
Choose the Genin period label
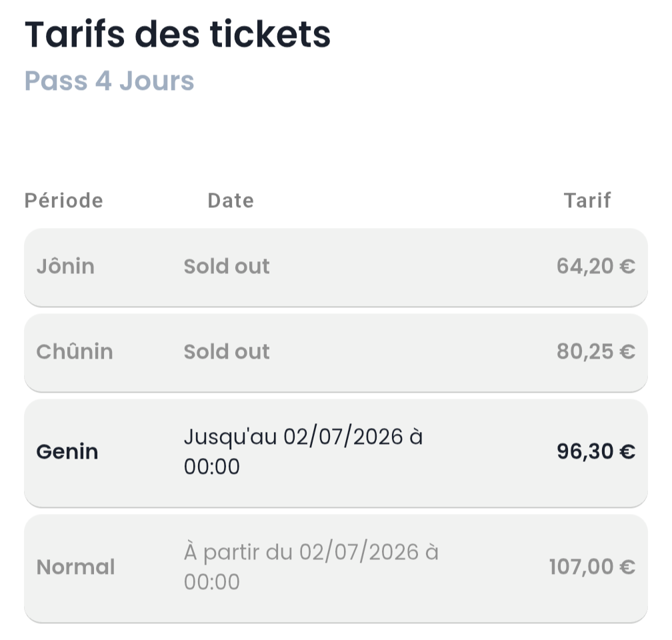(67, 452)
